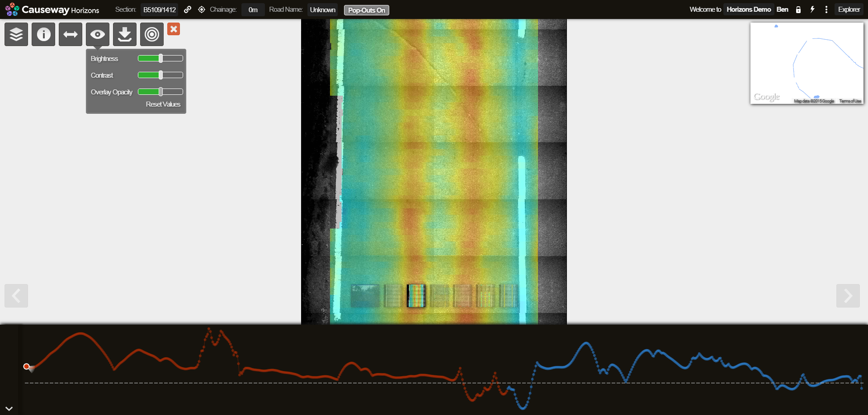Select the first photo thumbnail in the strip
Viewport: 868px width, 415px height.
(x=365, y=296)
